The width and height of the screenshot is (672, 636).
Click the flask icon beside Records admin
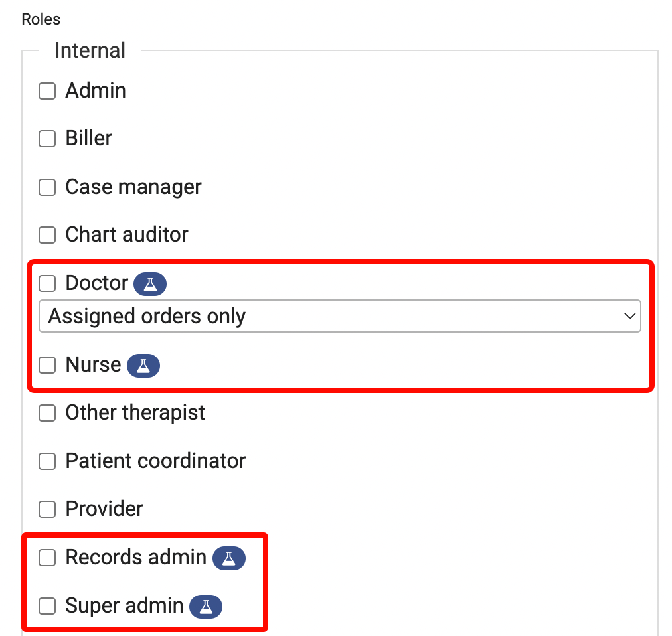point(229,558)
